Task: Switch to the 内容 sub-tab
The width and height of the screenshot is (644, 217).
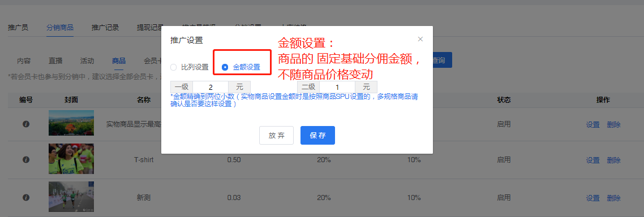Action: tap(24, 60)
